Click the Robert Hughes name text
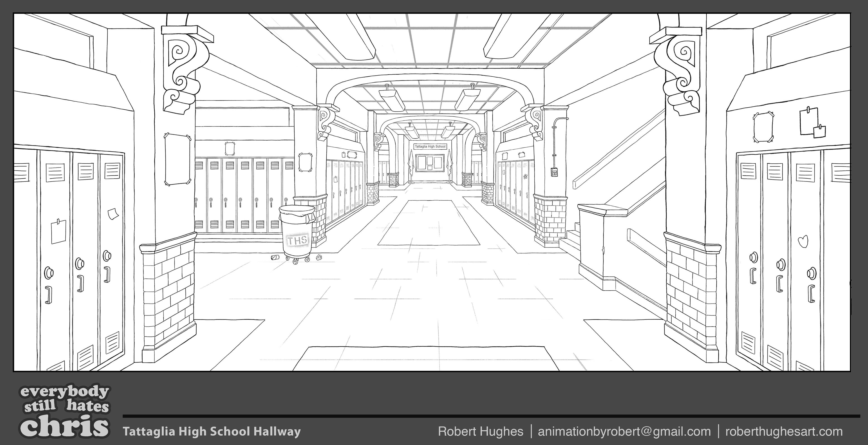 click(481, 431)
